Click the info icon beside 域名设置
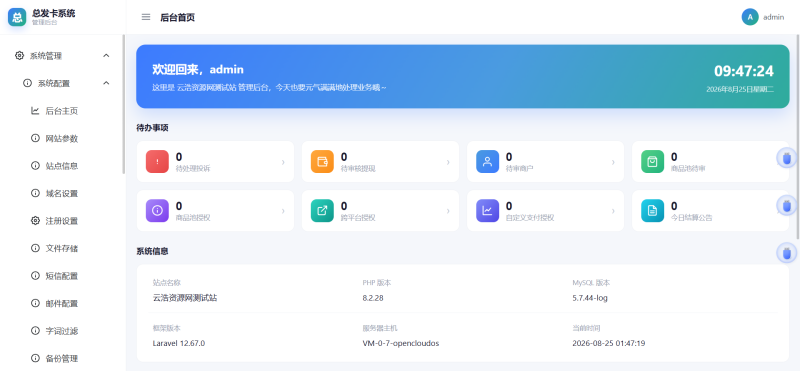The width and height of the screenshot is (800, 371). 35,193
